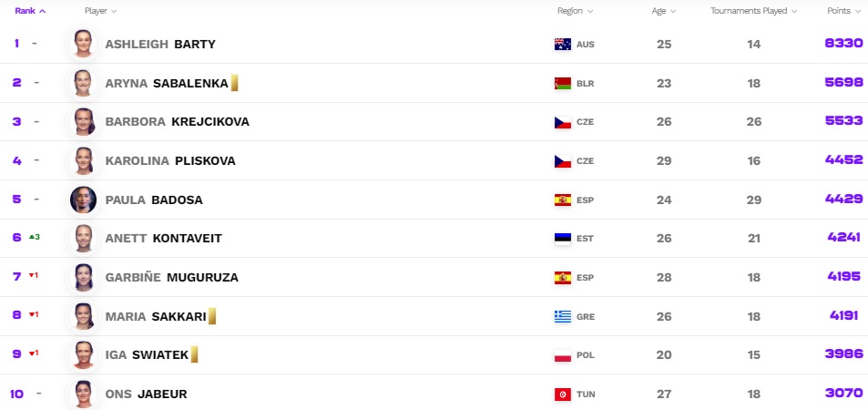Screen dimensions: 868x410
Task: Click the gold badge beside Aryna Sabalenka
Action: 234,83
